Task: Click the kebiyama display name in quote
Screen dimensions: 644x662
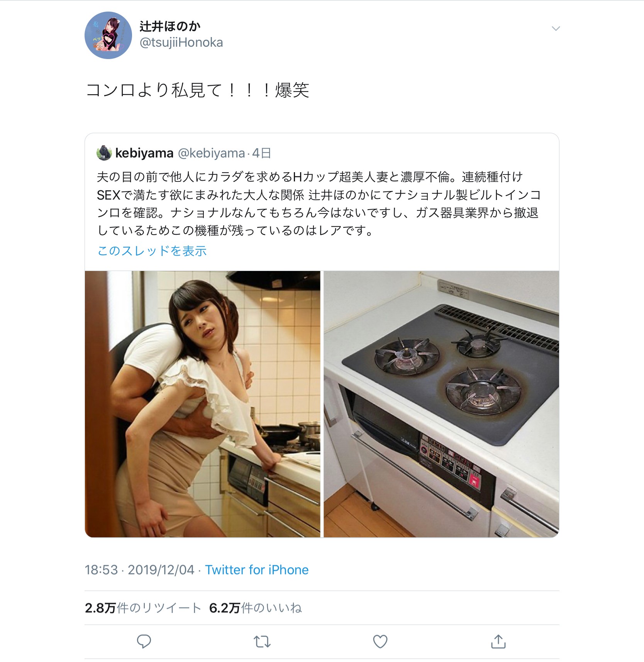Action: click(144, 153)
